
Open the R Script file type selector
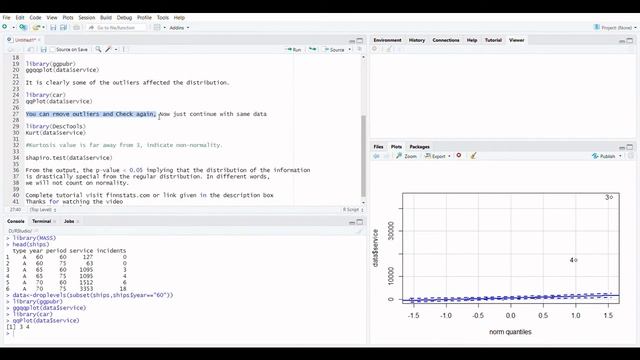tap(353, 209)
